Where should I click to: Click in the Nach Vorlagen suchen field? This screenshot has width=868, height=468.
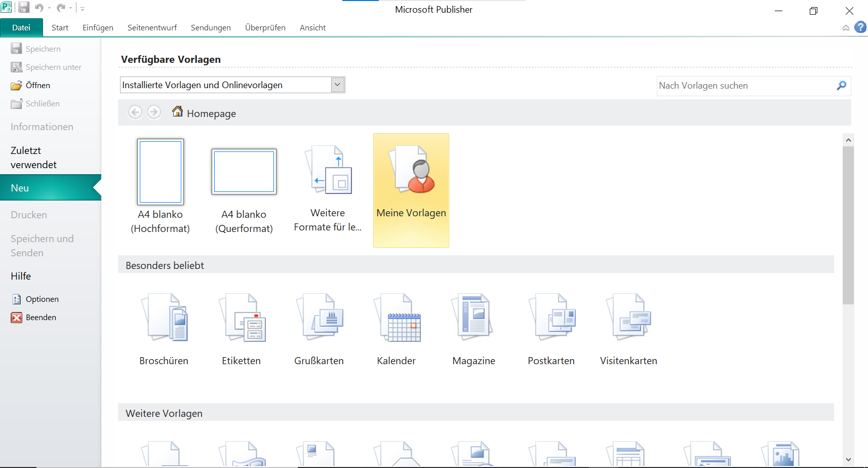click(745, 86)
